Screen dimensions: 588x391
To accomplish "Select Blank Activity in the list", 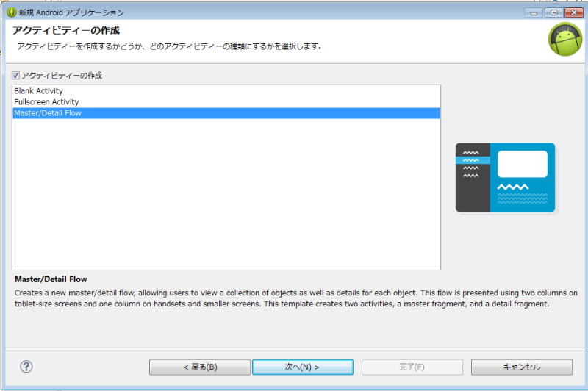I will 226,91.
